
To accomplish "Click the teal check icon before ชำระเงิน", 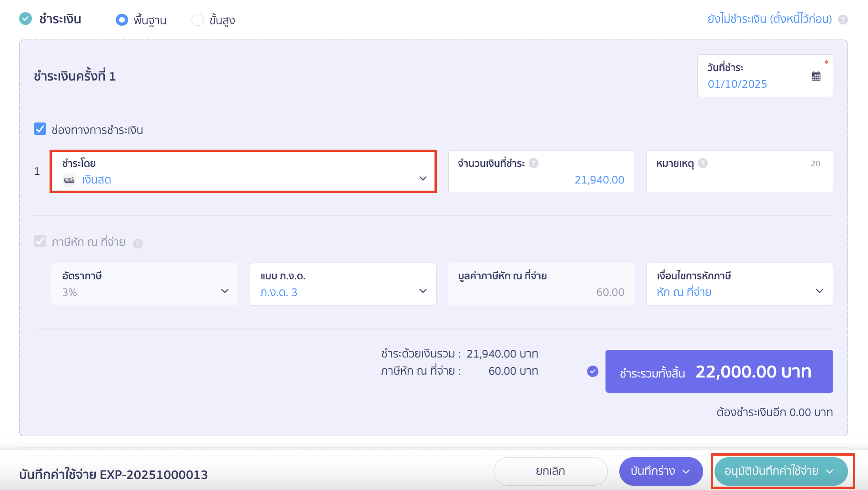I will pos(26,19).
